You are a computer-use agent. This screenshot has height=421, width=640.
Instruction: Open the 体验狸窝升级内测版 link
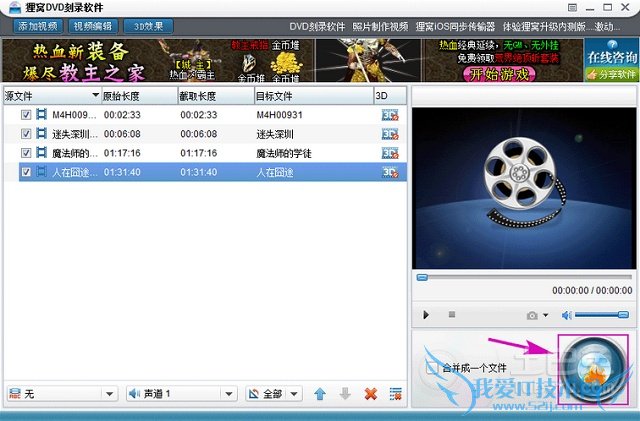(x=544, y=27)
